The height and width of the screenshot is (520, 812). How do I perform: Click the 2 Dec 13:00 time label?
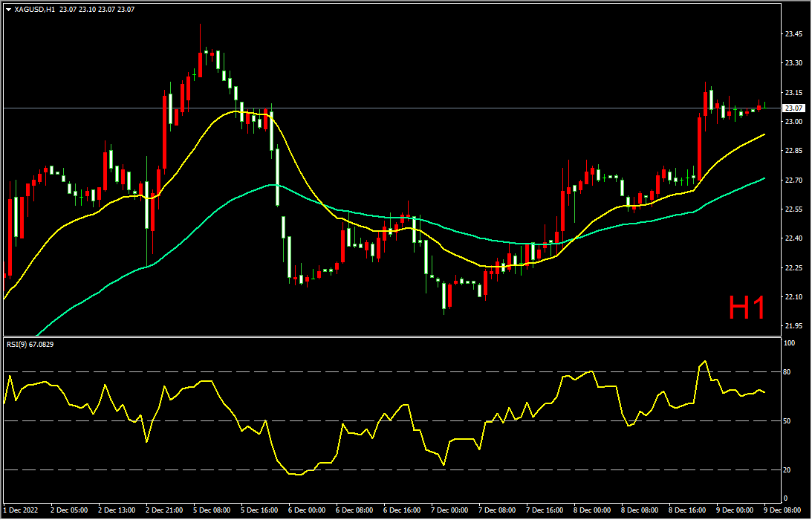pos(117,510)
